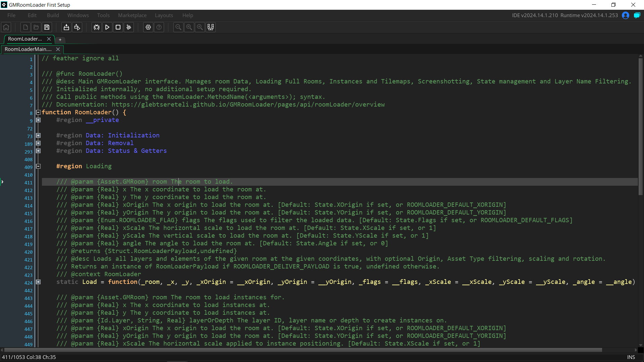
Task: Run the project with Play button
Action: [x=107, y=27]
